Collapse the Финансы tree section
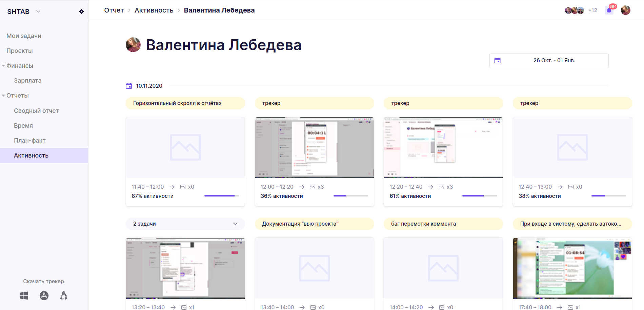The image size is (644, 310). point(3,66)
